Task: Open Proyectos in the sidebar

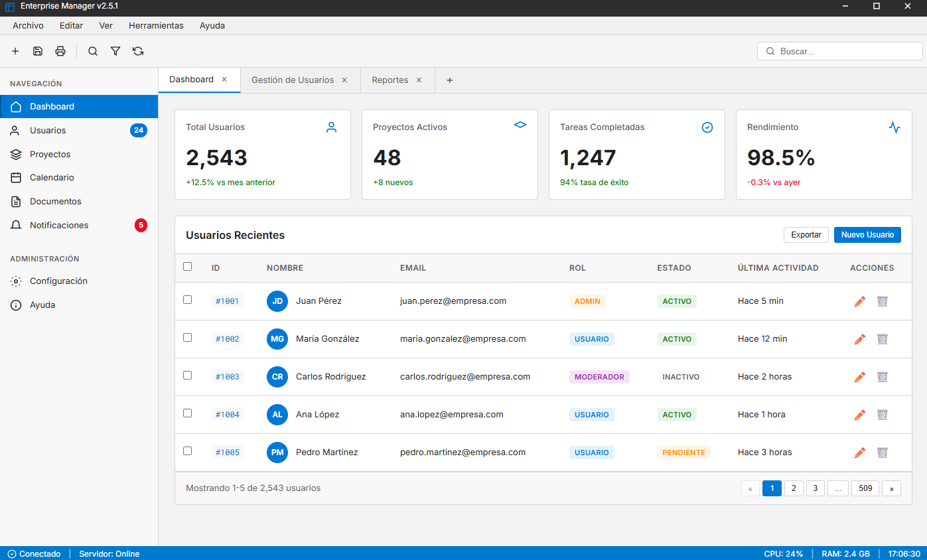Action: [79, 154]
